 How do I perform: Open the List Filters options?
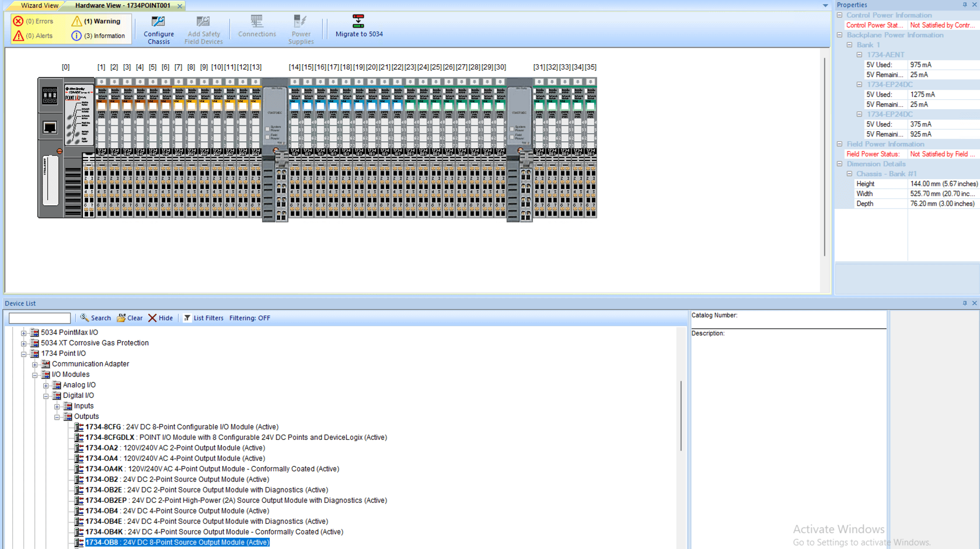point(186,318)
